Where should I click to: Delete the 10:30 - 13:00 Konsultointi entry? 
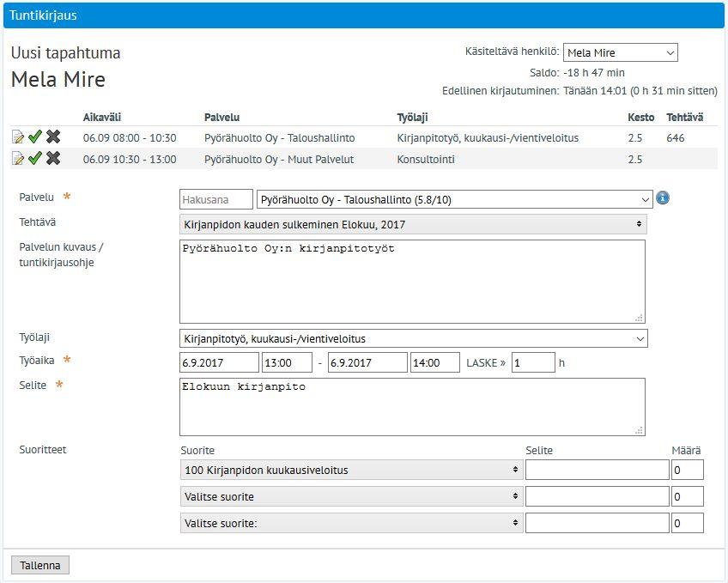[53, 158]
